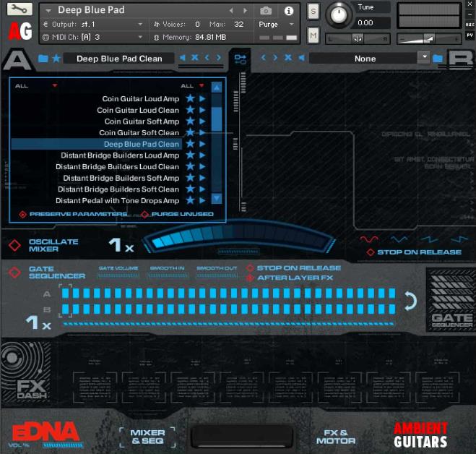This screenshot has width=476, height=454.
Task: Mute layer A with speaker icon
Action: (183, 57)
